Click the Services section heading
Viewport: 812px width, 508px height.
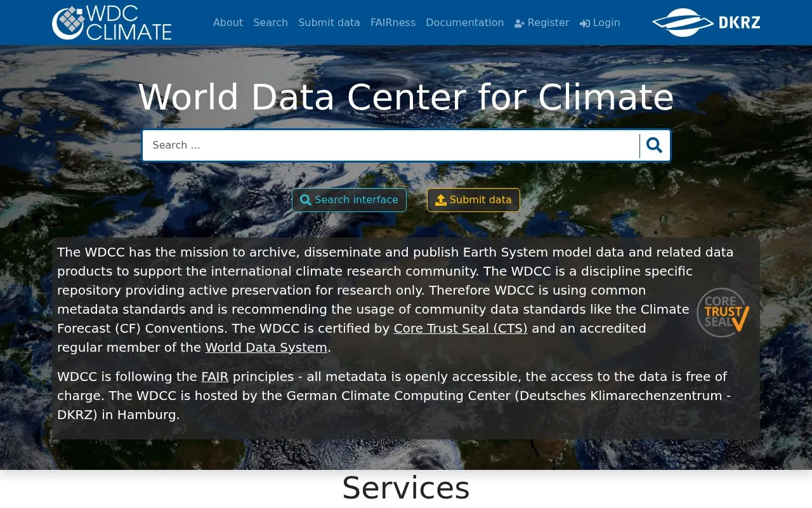point(406,488)
